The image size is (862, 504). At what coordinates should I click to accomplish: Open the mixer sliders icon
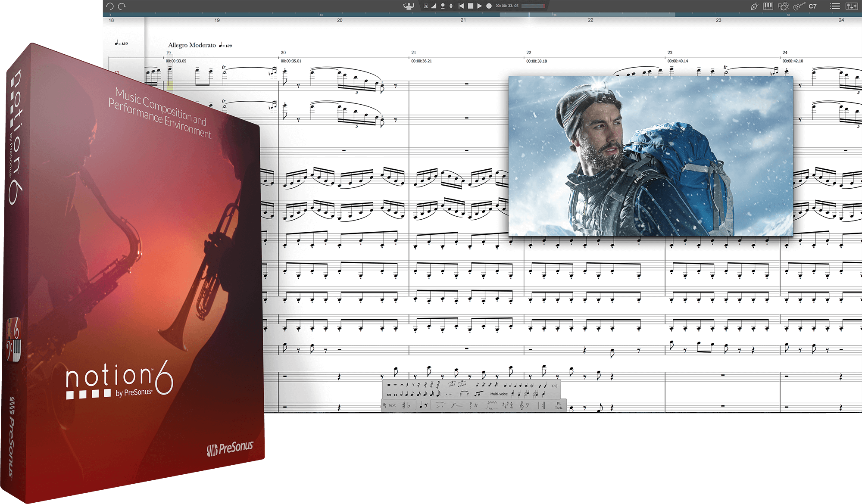(851, 6)
